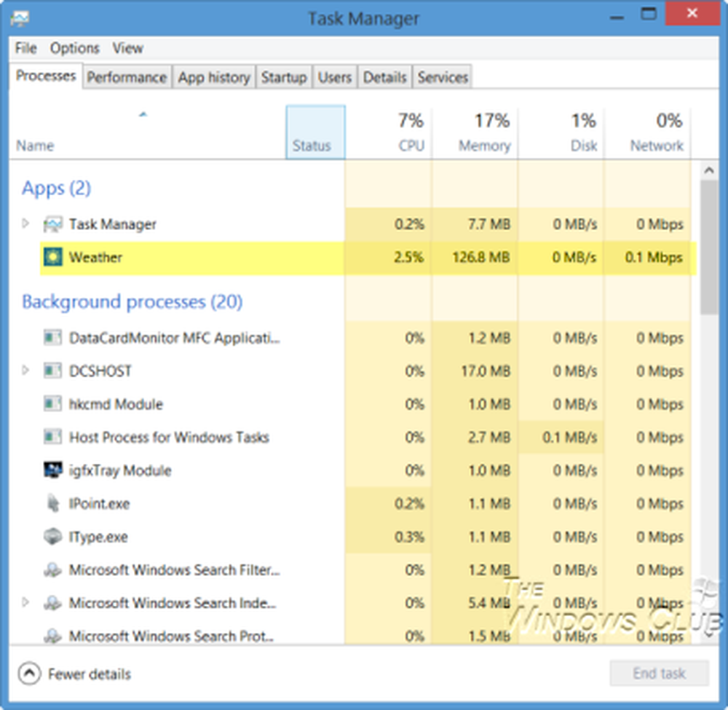Switch to the App history tab

click(214, 77)
